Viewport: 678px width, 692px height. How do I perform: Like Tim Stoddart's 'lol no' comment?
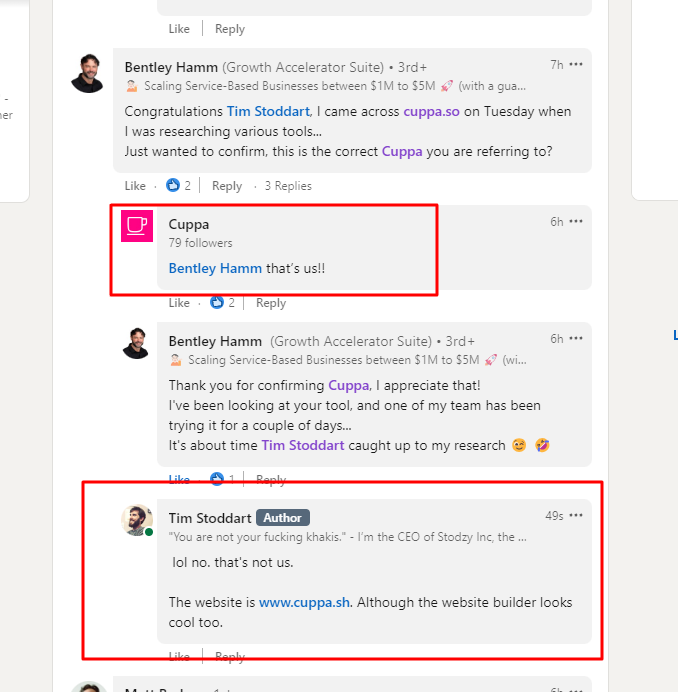[x=179, y=656]
